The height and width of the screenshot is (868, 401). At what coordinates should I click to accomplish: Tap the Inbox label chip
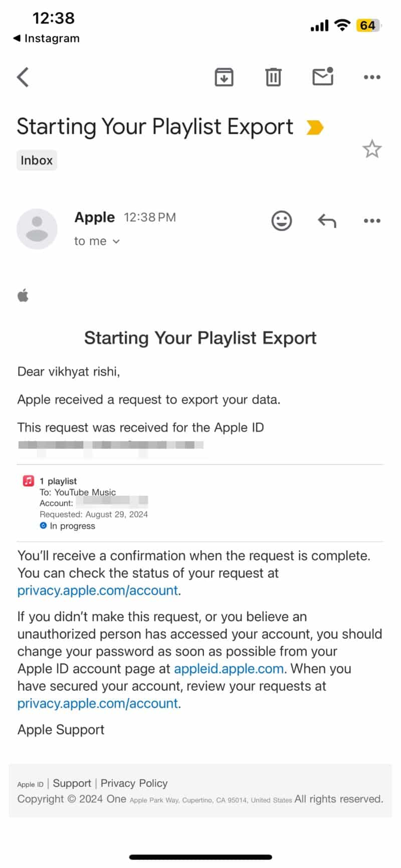pos(36,160)
